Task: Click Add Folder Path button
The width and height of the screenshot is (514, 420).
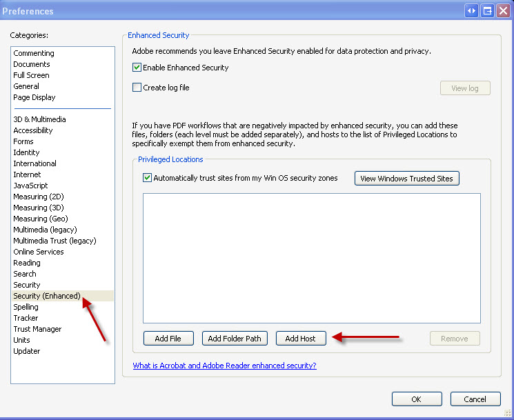Action: tap(235, 339)
